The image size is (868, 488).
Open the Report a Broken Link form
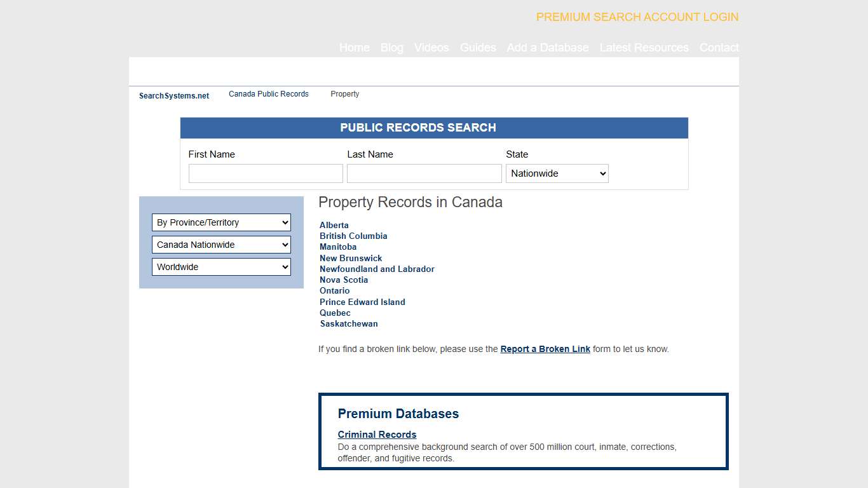545,349
